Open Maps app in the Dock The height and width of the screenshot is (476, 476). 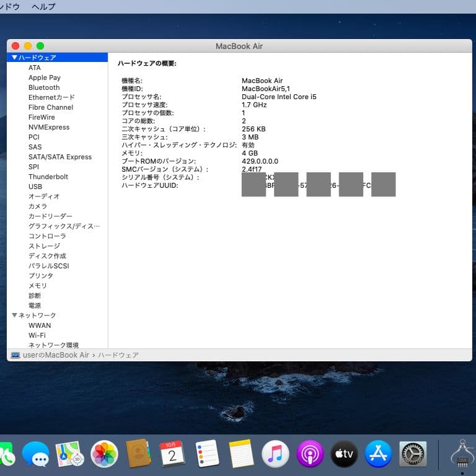70,454
